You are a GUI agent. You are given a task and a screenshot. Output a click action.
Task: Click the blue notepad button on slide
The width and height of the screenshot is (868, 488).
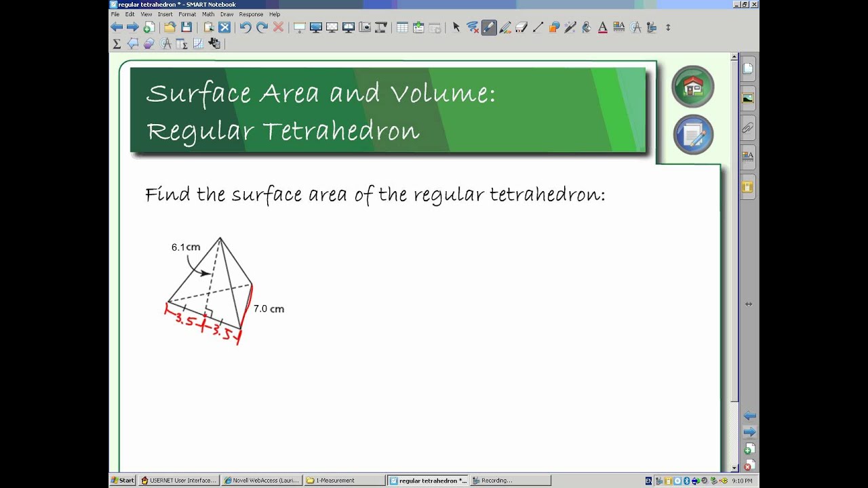(693, 135)
